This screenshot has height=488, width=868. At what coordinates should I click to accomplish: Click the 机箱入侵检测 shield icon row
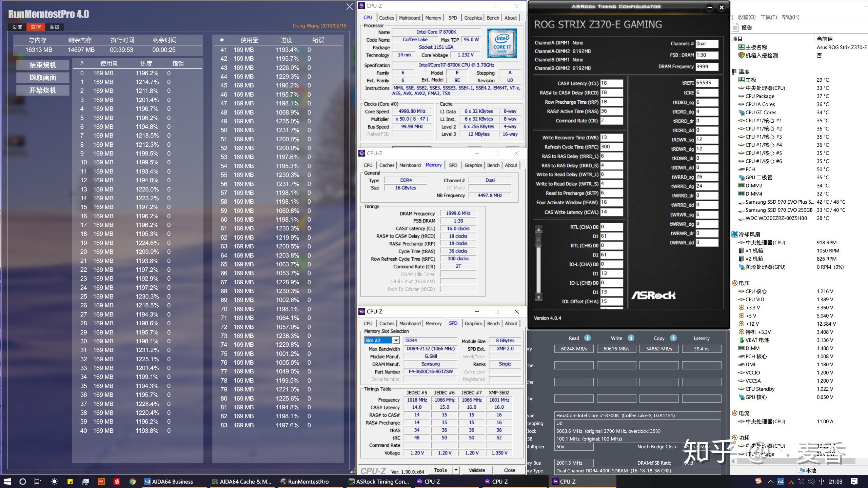pos(741,55)
